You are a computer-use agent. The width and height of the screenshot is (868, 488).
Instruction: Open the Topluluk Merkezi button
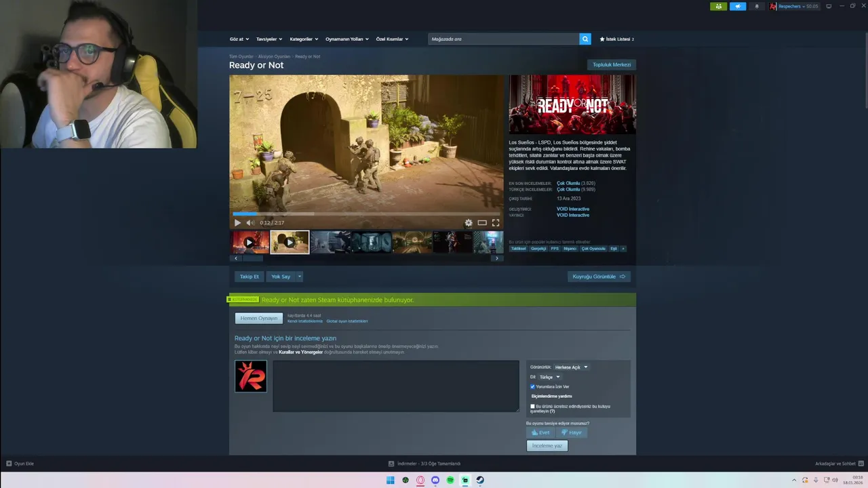(612, 65)
